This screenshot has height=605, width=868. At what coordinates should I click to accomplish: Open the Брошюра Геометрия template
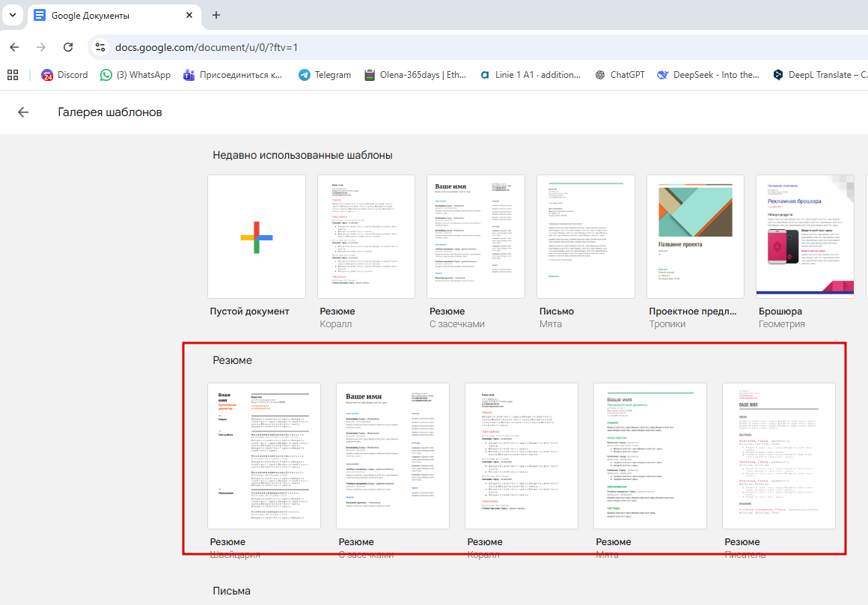click(805, 237)
